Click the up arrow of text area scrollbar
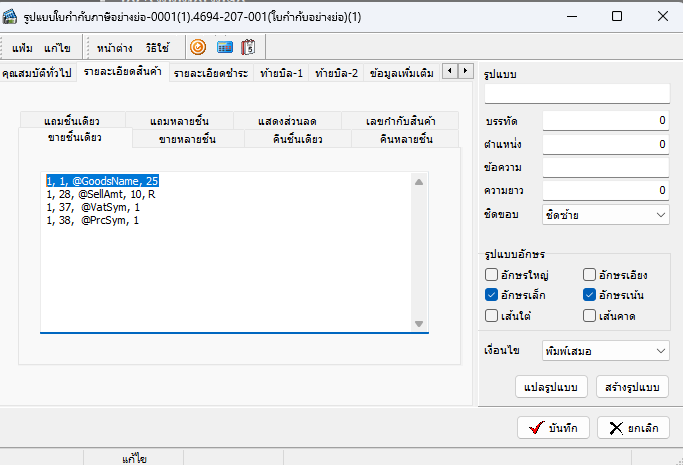This screenshot has width=683, height=465. 420,182
